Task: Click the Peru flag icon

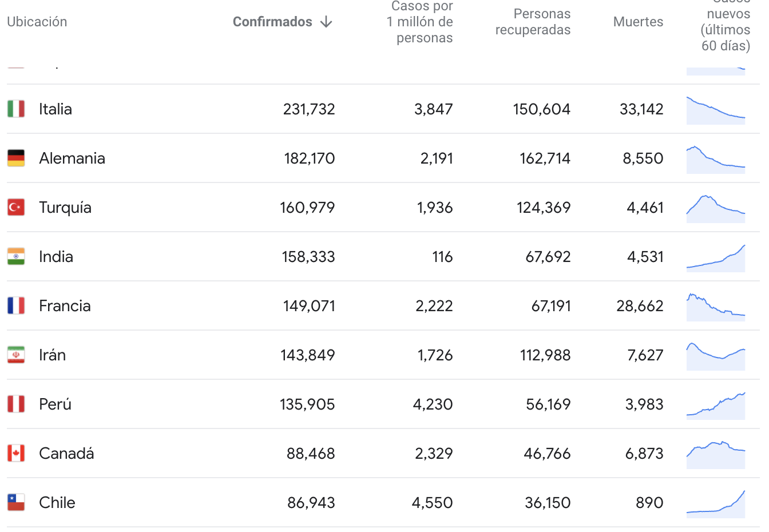Action: tap(16, 404)
